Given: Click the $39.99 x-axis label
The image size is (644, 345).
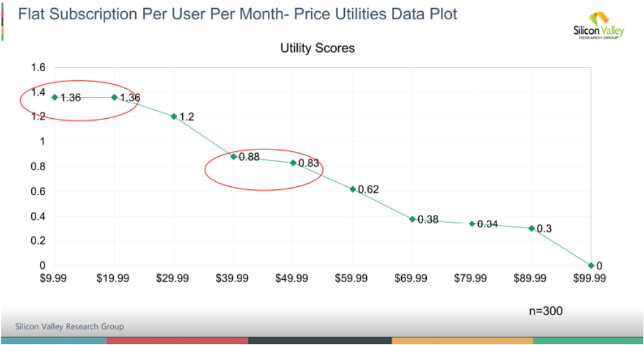Looking at the screenshot, I should coord(232,278).
